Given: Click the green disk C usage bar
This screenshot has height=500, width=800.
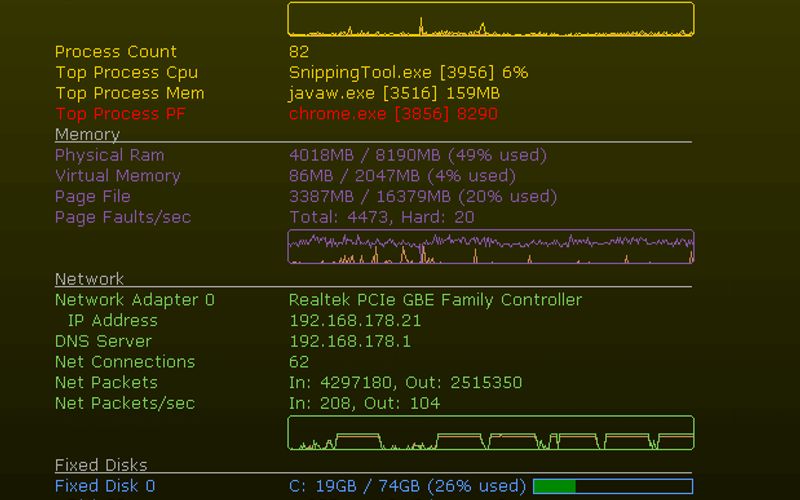Looking at the screenshot, I should tap(612, 487).
